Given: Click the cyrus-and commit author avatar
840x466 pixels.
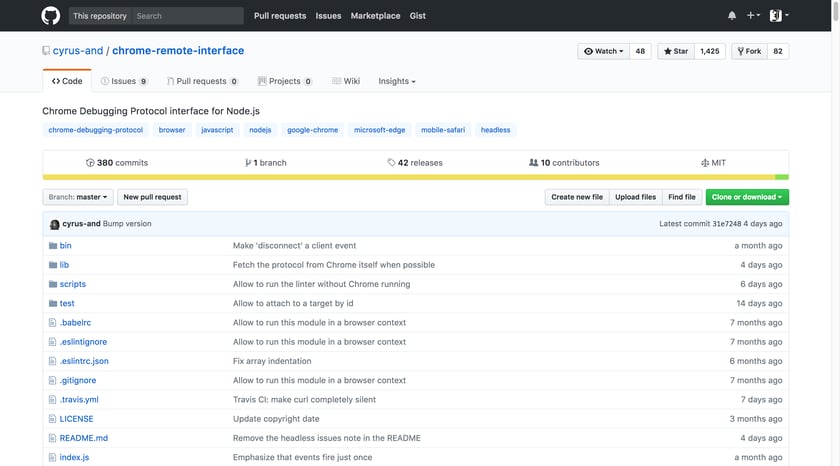Looking at the screenshot, I should [x=54, y=224].
